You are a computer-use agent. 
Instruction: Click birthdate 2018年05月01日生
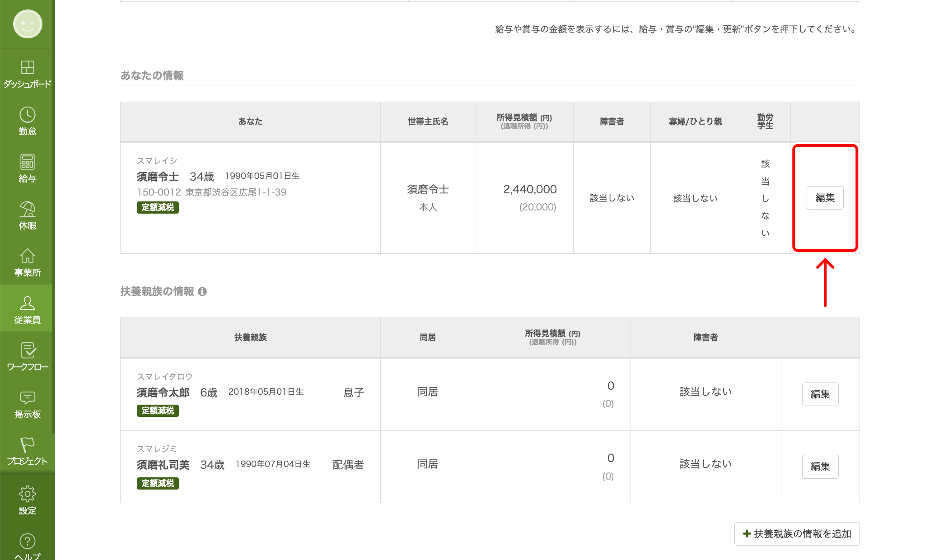(266, 392)
